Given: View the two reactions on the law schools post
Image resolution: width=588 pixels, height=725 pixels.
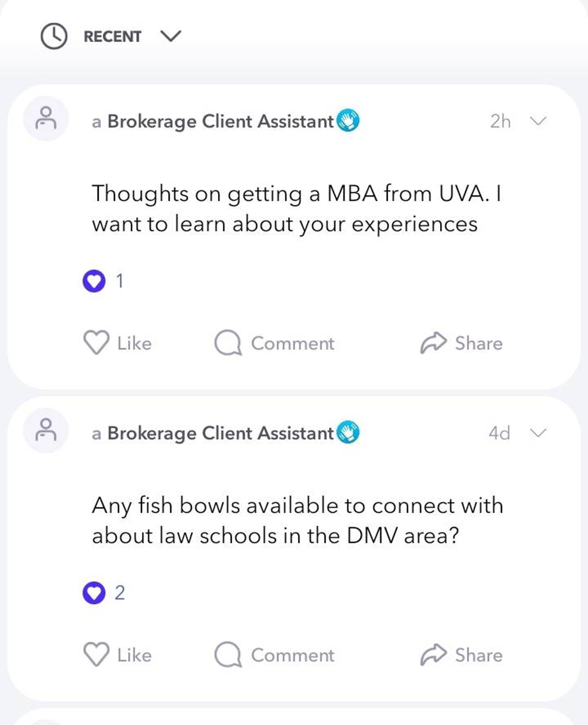Looking at the screenshot, I should click(x=103, y=593).
